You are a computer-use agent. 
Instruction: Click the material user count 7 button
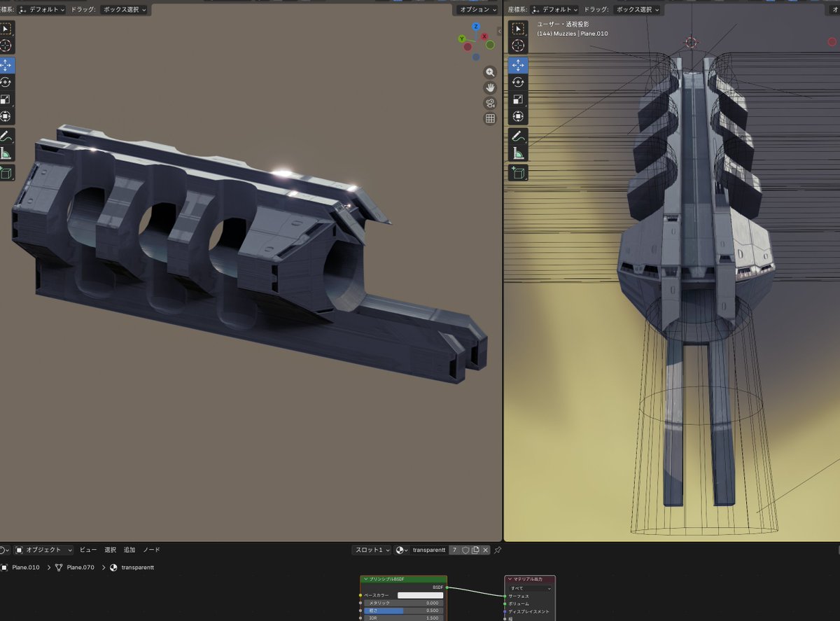(453, 550)
